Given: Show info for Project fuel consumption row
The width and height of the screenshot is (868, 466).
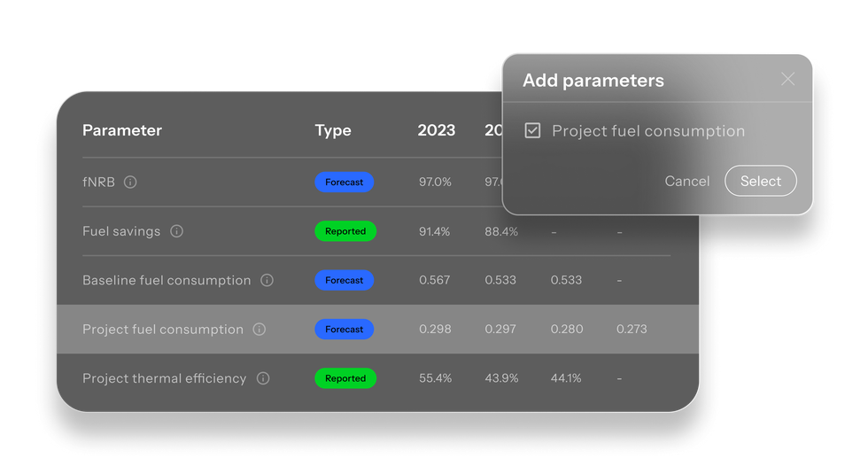Looking at the screenshot, I should [259, 330].
